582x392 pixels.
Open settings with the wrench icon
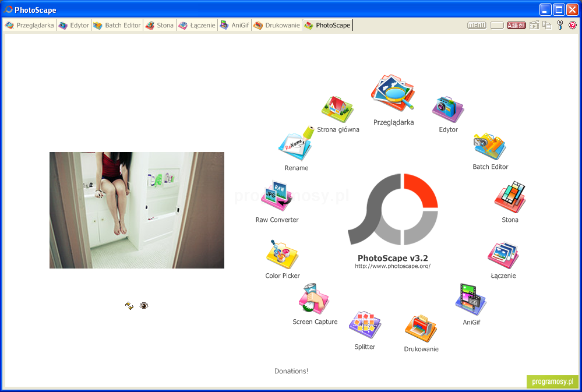[x=560, y=25]
